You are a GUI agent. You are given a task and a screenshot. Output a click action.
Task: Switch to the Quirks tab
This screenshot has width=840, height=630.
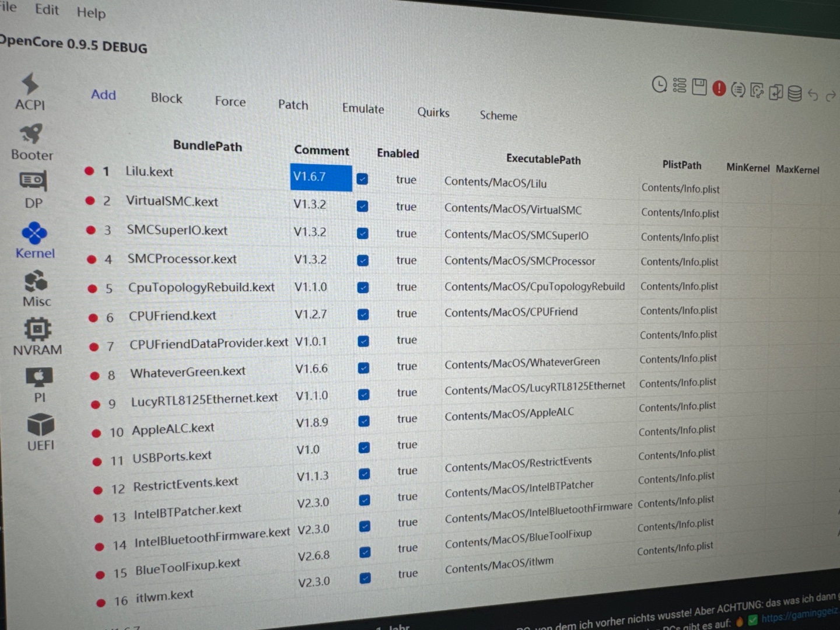433,113
